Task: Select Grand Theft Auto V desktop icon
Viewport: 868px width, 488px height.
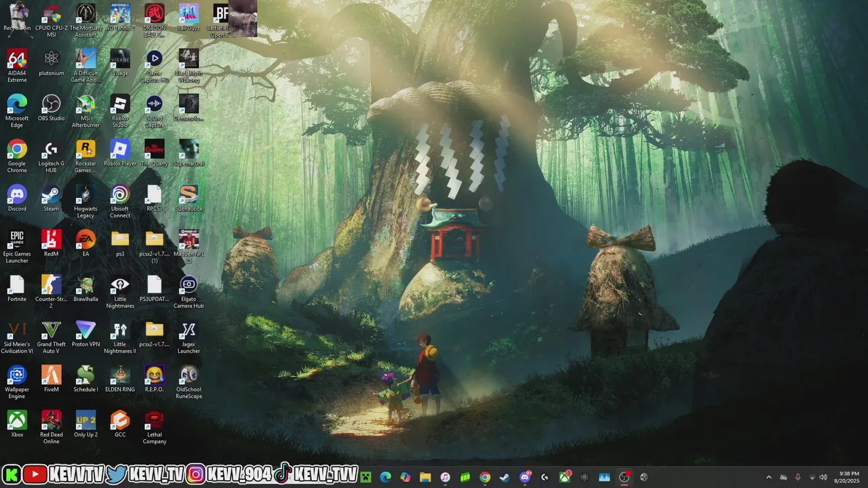Action: pos(52,338)
